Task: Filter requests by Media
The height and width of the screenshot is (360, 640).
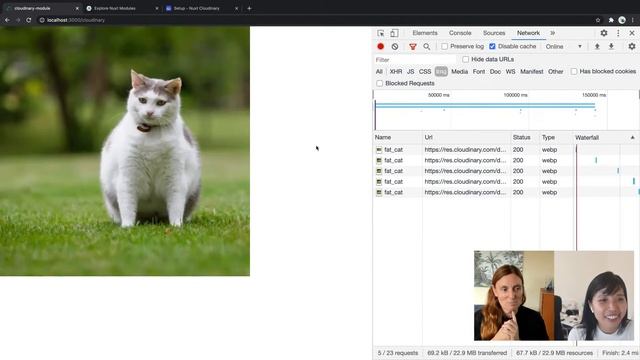Action: point(460,71)
